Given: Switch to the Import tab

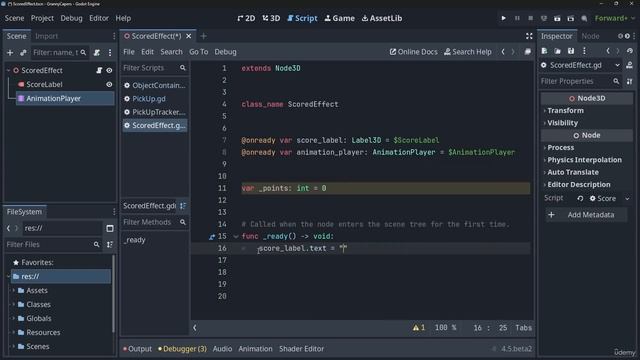Looking at the screenshot, I should 47,36.
